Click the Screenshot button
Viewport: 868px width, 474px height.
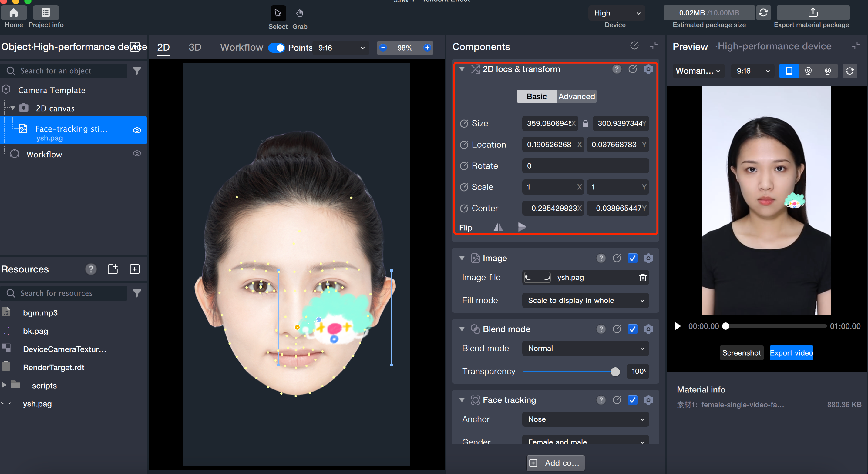pos(741,353)
